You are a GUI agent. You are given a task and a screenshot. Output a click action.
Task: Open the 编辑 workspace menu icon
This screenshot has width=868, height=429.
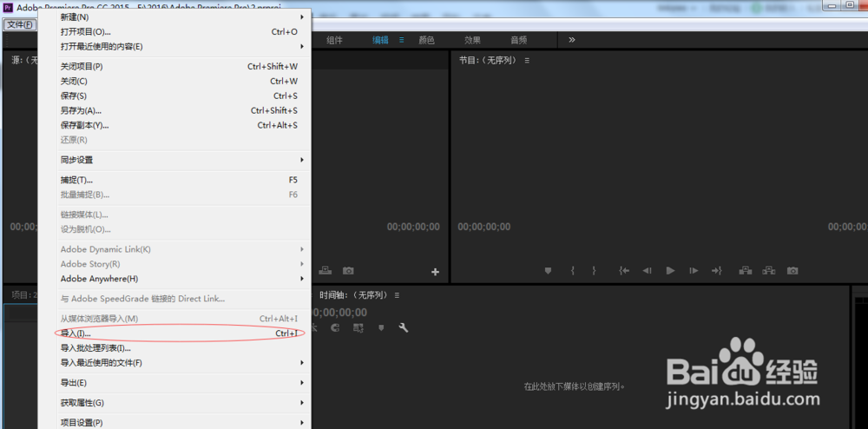point(402,40)
